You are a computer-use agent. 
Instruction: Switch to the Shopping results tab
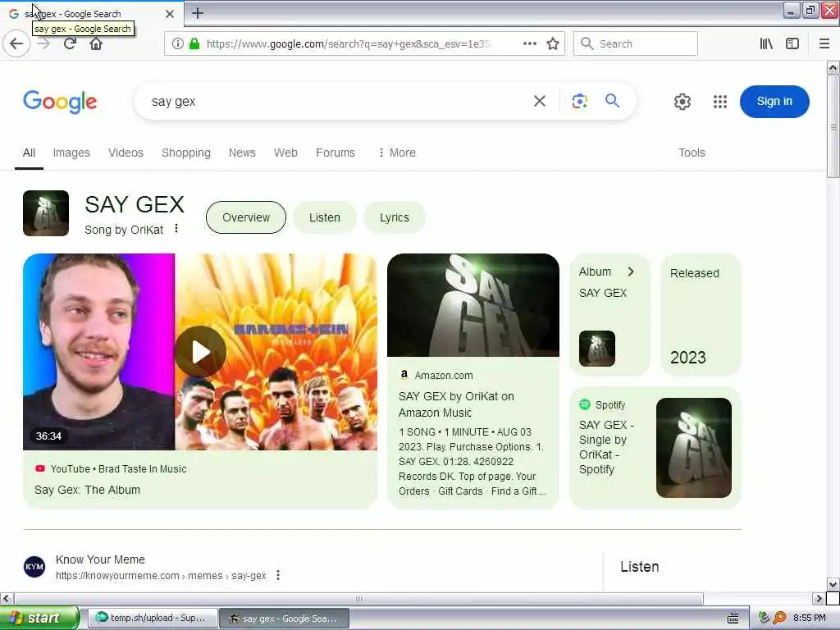(186, 153)
